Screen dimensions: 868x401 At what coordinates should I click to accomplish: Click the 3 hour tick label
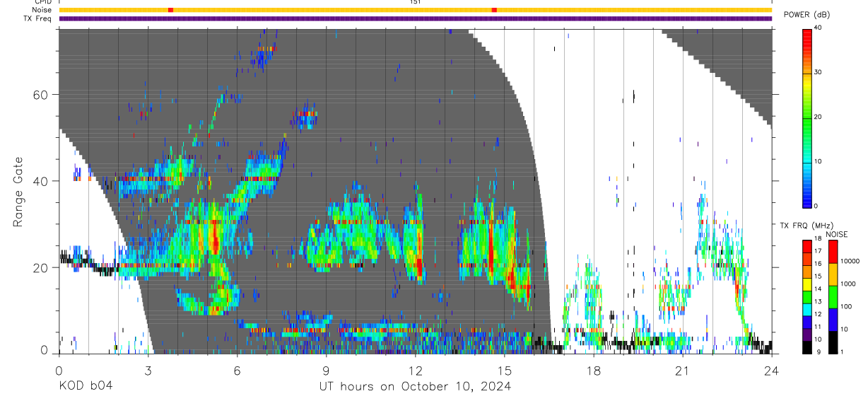[148, 371]
